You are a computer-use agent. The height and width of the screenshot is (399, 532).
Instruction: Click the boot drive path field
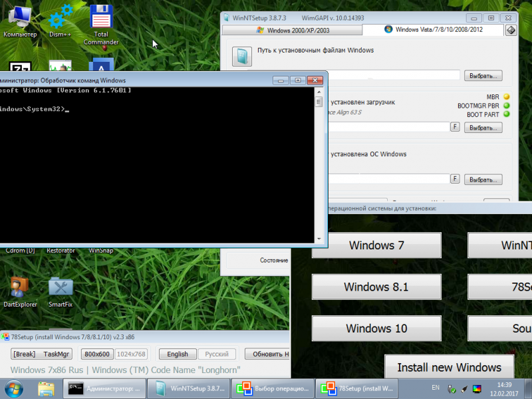388,127
